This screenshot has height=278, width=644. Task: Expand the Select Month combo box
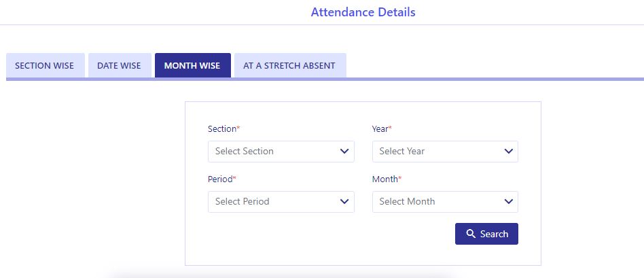coord(445,201)
